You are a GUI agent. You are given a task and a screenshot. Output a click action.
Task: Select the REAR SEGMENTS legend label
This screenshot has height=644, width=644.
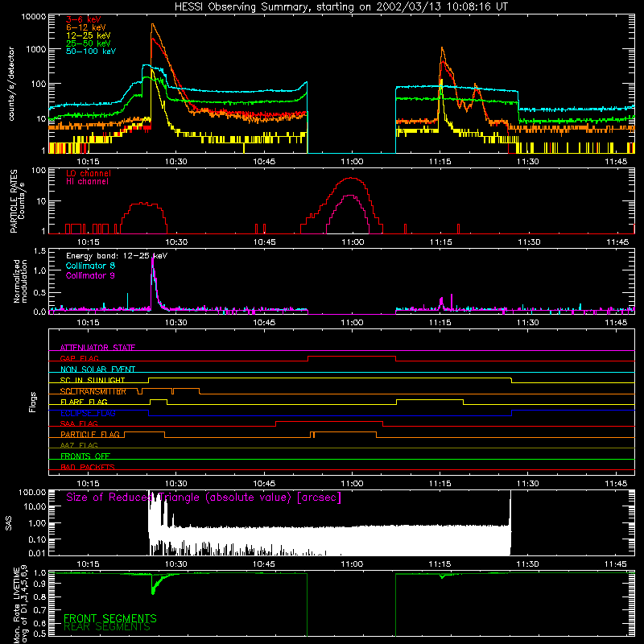coord(107,627)
